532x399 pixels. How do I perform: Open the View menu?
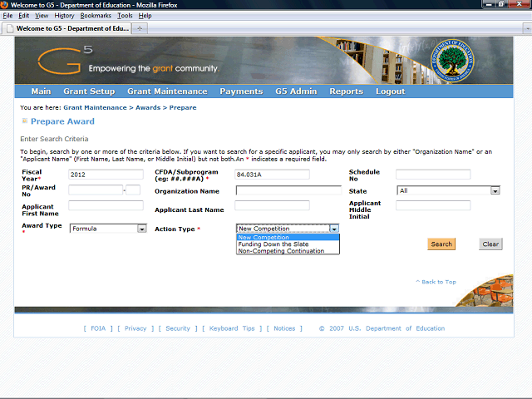point(42,16)
